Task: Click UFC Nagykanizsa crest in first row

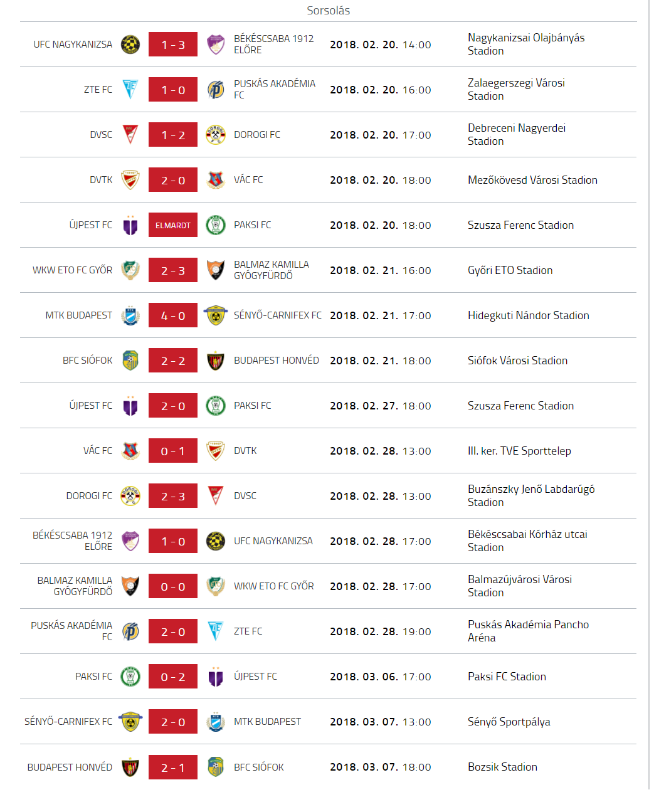Action: [x=130, y=45]
